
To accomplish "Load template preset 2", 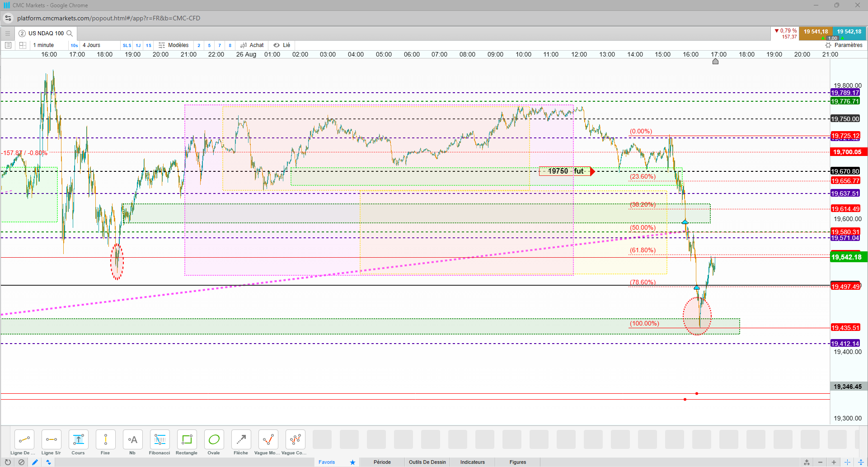I will 199,45.
